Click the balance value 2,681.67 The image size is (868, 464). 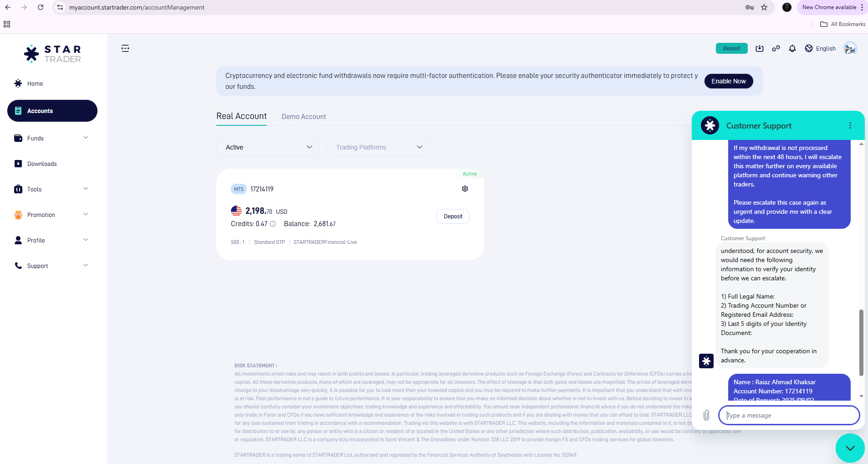[x=325, y=224]
